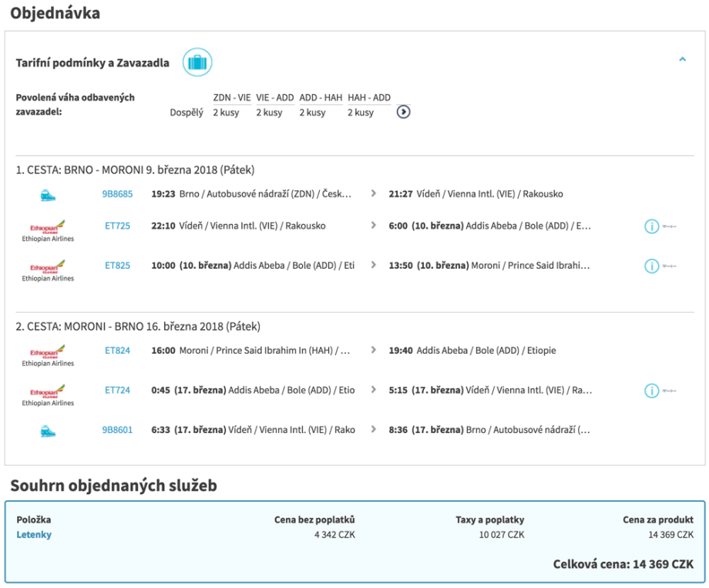Click Ethiopian Airlines logo for ET824
709x588 pixels.
click(48, 354)
